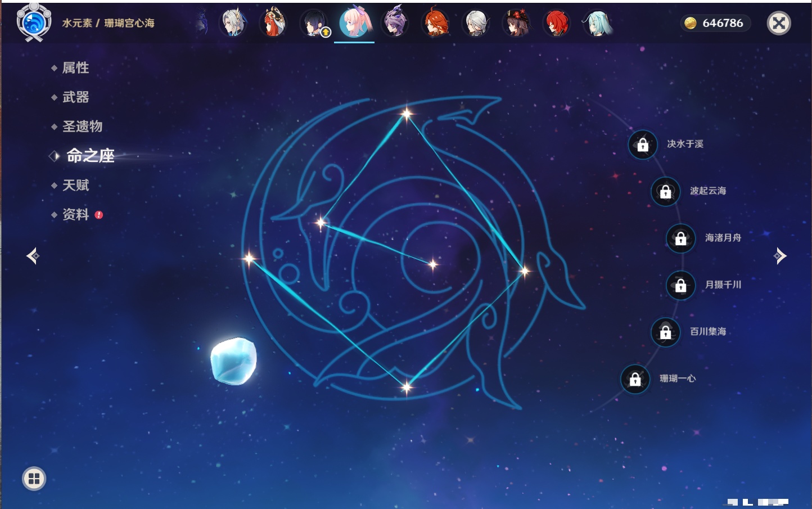Pick the avatar wearing a red-flowered hat
812x509 pixels.
pyautogui.click(x=516, y=23)
